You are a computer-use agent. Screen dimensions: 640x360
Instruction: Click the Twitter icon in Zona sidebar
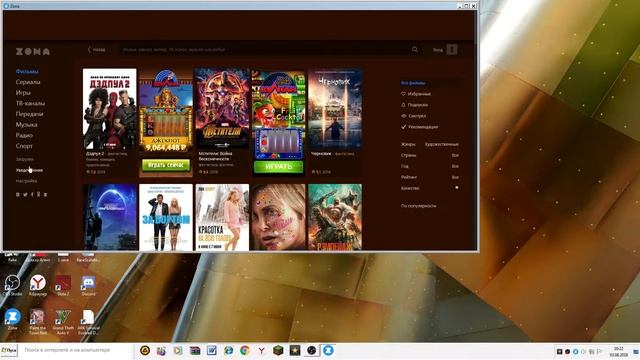tap(25, 195)
